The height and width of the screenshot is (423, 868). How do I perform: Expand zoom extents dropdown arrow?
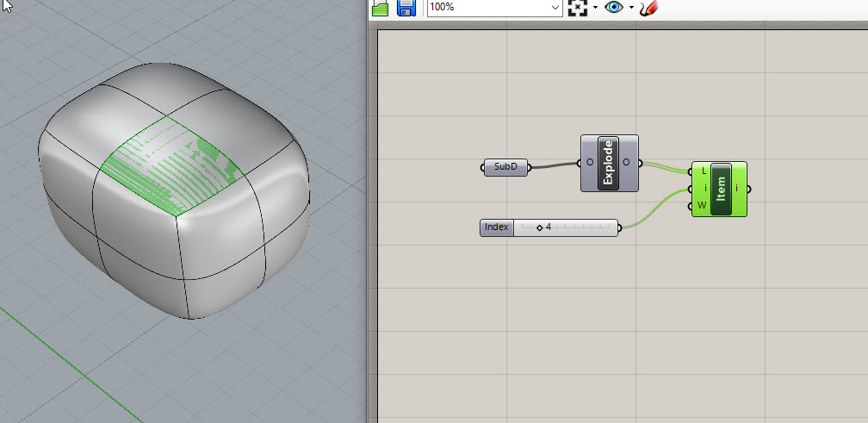click(595, 8)
